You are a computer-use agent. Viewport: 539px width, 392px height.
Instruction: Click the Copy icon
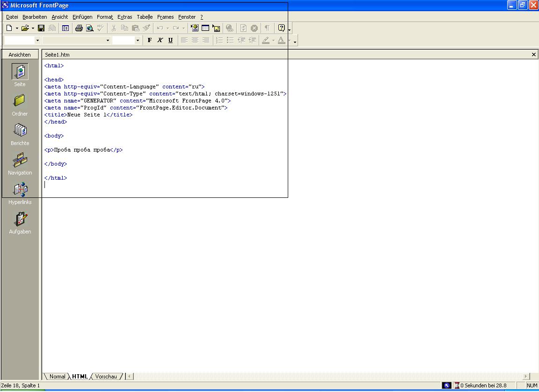pyautogui.click(x=124, y=28)
